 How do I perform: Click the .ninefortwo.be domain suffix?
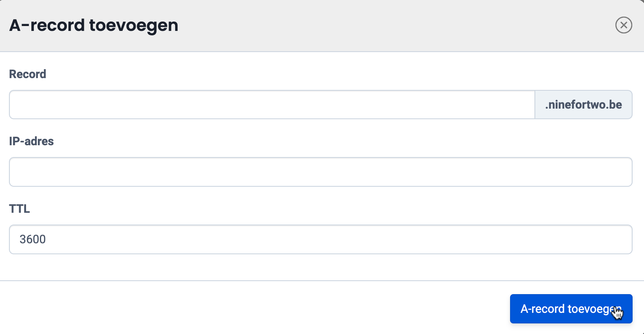tap(583, 105)
